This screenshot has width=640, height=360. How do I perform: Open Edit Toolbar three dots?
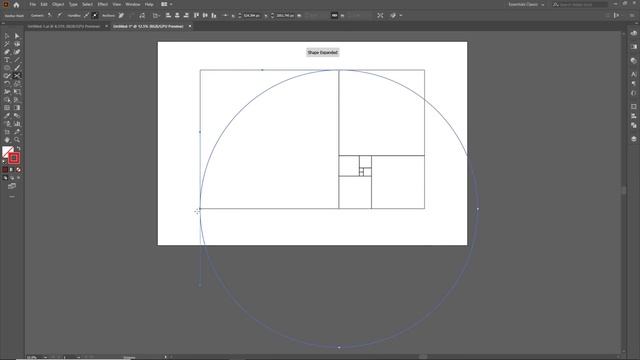[x=12, y=197]
